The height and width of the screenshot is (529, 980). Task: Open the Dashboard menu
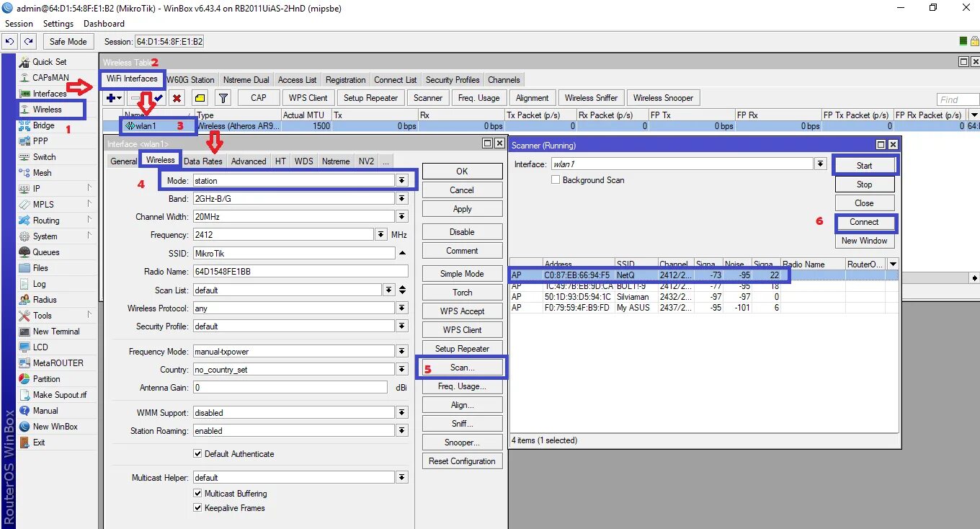(104, 24)
